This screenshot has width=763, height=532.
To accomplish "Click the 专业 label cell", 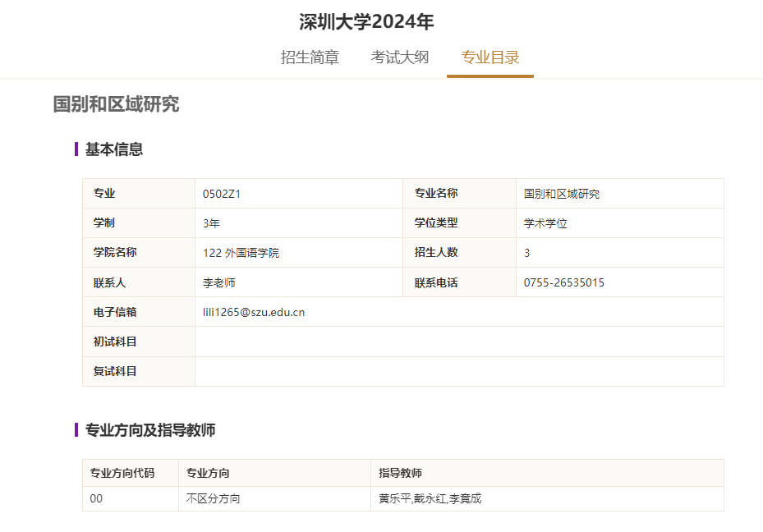I will pos(139,194).
